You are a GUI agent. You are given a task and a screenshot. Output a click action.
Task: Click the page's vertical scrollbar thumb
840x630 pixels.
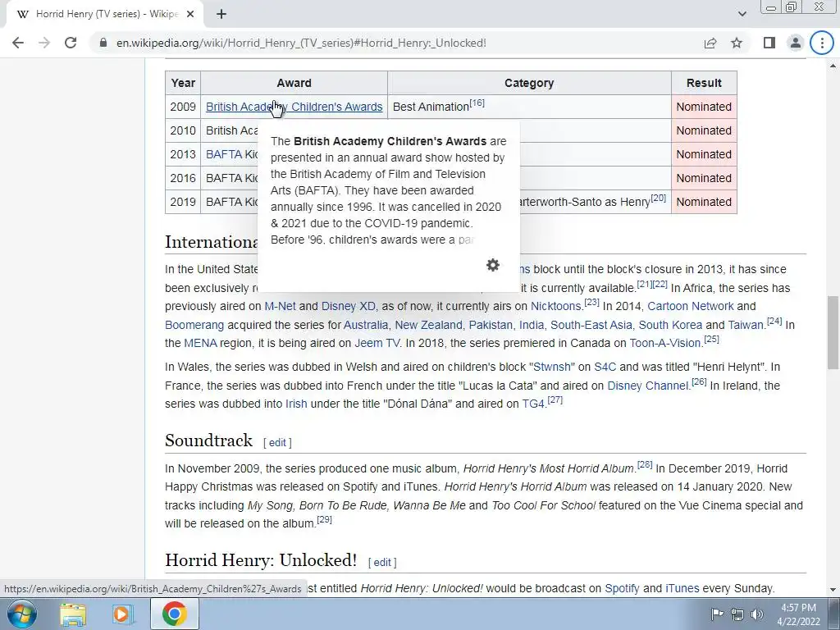[833, 332]
